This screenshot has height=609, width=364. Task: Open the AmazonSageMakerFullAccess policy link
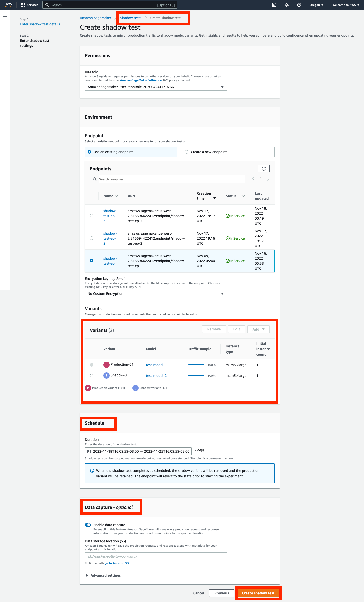click(x=141, y=80)
